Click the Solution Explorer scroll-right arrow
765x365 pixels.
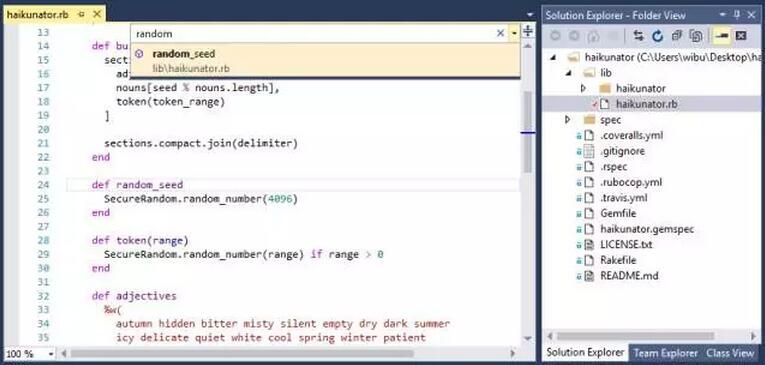753,336
